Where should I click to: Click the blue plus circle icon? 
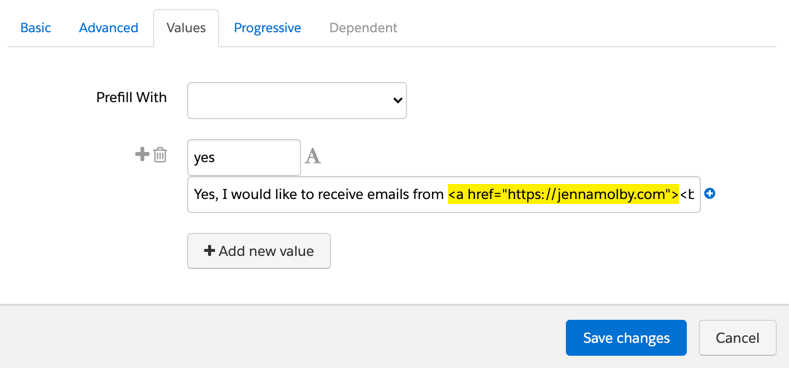709,194
